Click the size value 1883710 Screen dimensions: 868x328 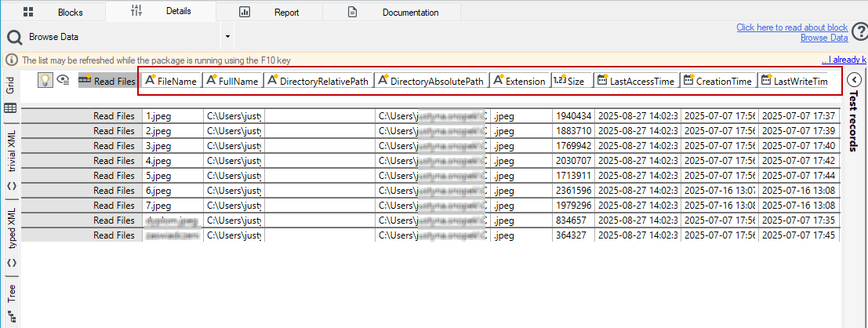(x=573, y=131)
